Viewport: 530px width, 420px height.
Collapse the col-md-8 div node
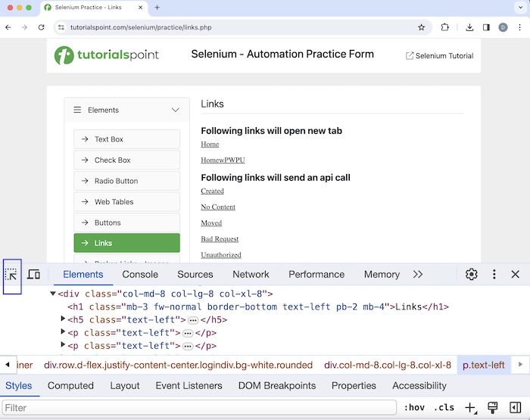(53, 294)
